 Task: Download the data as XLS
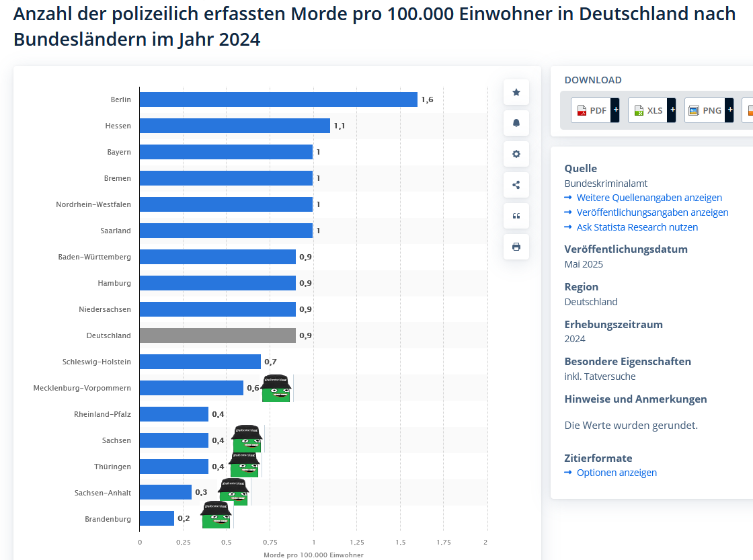point(648,110)
